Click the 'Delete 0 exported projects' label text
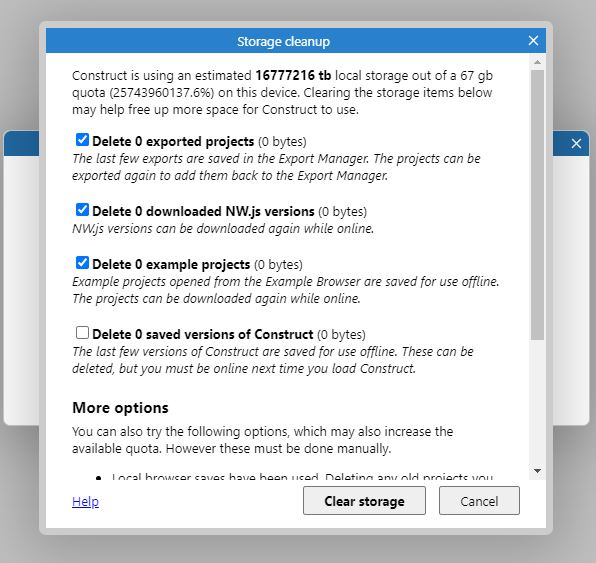Viewport: 596px width, 563px height. tap(173, 141)
